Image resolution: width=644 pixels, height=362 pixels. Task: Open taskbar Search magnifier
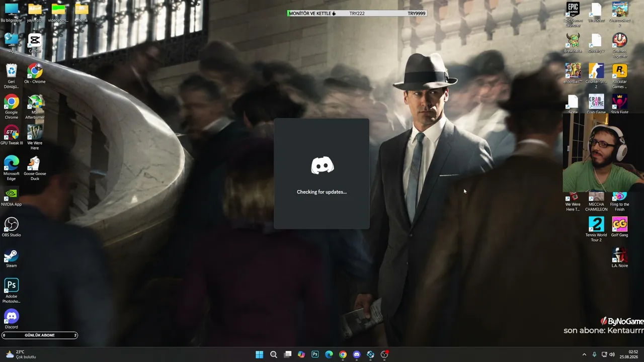pyautogui.click(x=273, y=354)
